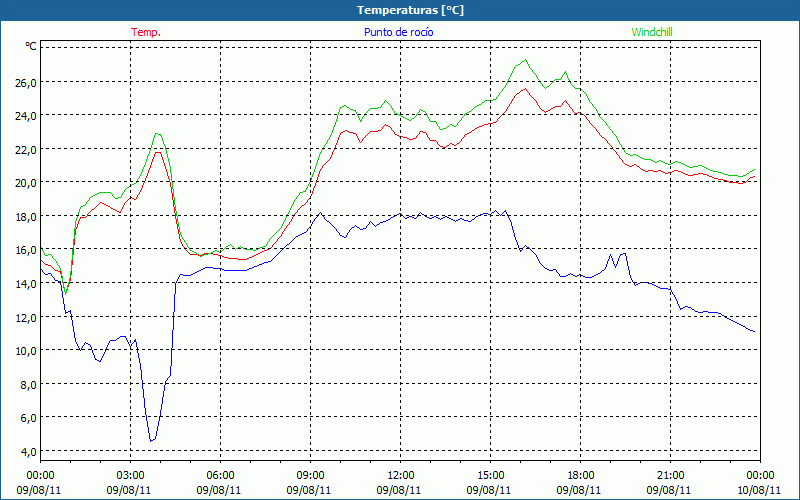
Task: Click the 18,0 y-axis value
Action: click(26, 216)
